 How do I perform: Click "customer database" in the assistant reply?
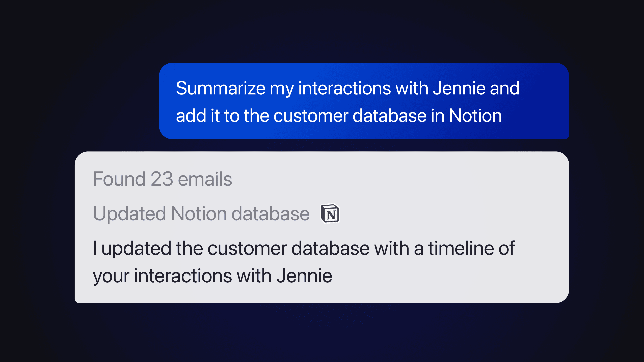(x=288, y=249)
